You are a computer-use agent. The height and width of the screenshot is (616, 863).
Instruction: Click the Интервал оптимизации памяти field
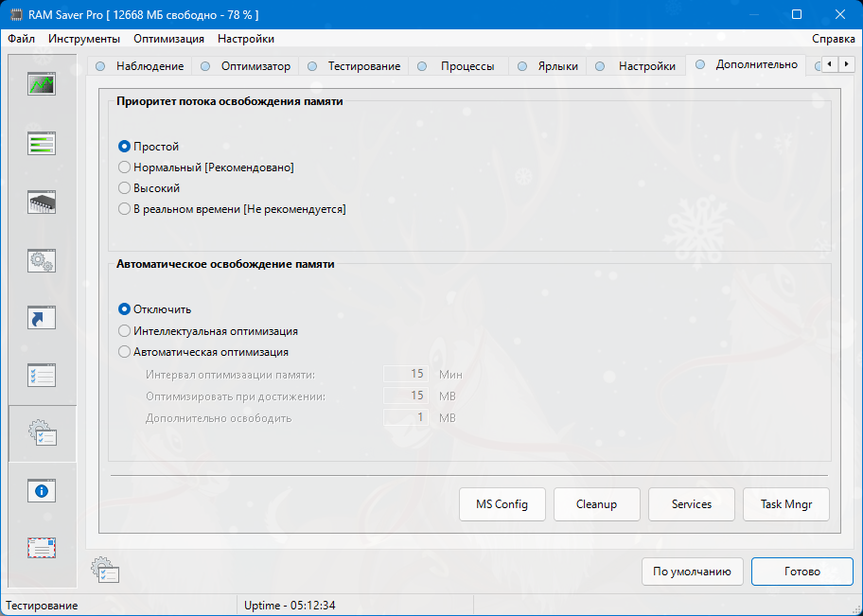point(406,375)
